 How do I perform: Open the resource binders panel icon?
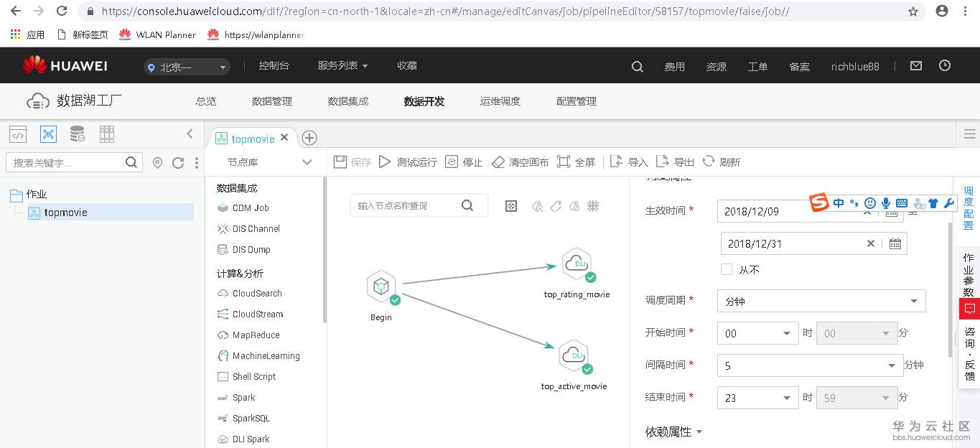point(107,134)
